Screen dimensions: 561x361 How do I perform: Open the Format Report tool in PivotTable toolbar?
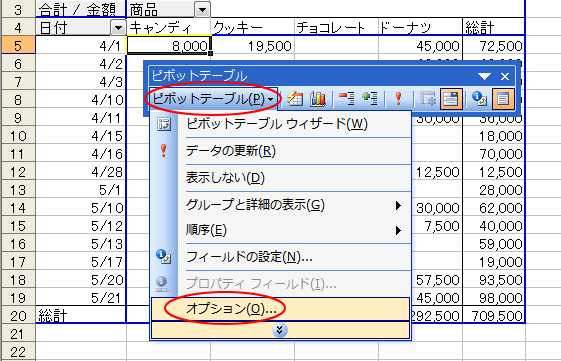[x=295, y=98]
